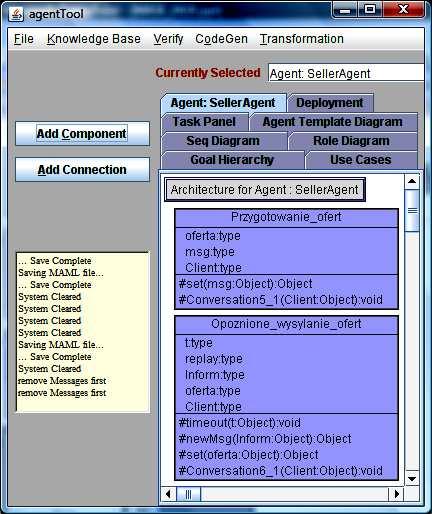Click #Conversation5_1(Client:Object):void method
Image resolution: width=432 pixels, height=514 pixels.
(x=281, y=300)
